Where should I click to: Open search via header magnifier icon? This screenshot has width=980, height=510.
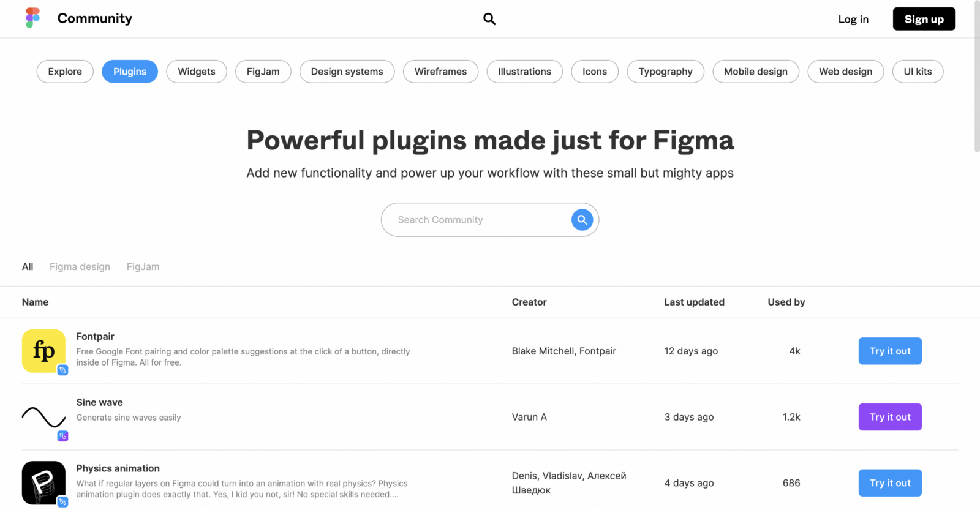click(x=489, y=19)
